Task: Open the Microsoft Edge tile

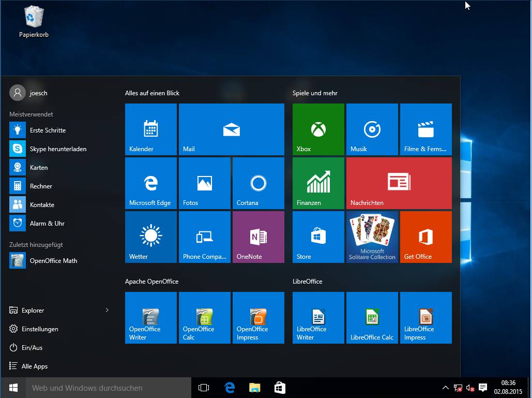Action: (151, 183)
